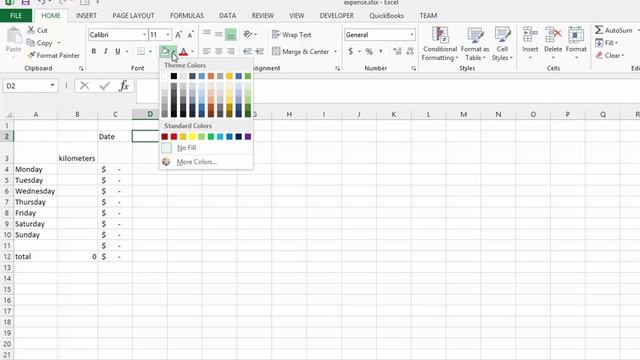The image size is (640, 360).
Task: Click AutoSum button
Action: pos(613,30)
